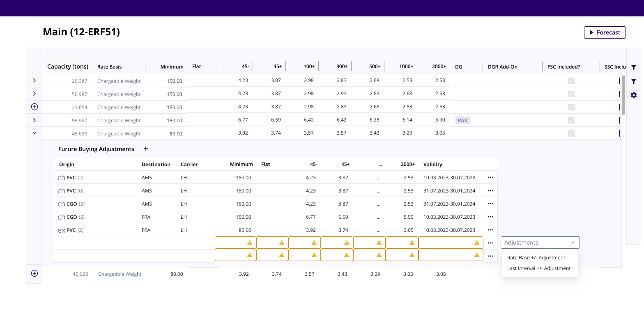Toggle FSC Included checkbox for the PAX row

tap(571, 120)
